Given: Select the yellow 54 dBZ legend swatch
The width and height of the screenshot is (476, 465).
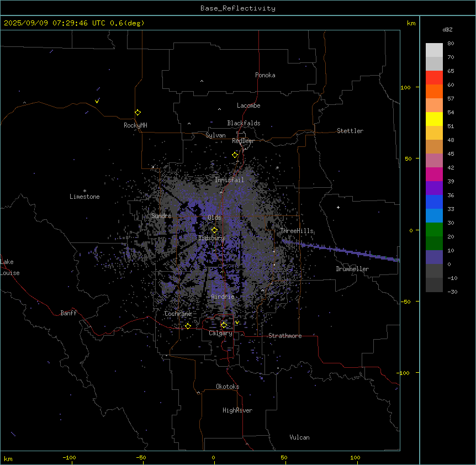Looking at the screenshot, I should [x=434, y=119].
